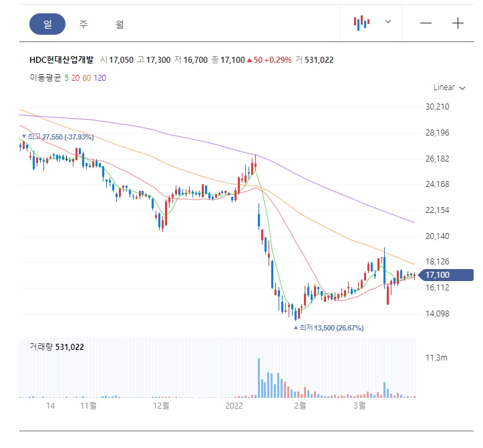Viewport: 483px width, 448px height.
Task: Click the 11월 date axis label
Action: tap(88, 405)
